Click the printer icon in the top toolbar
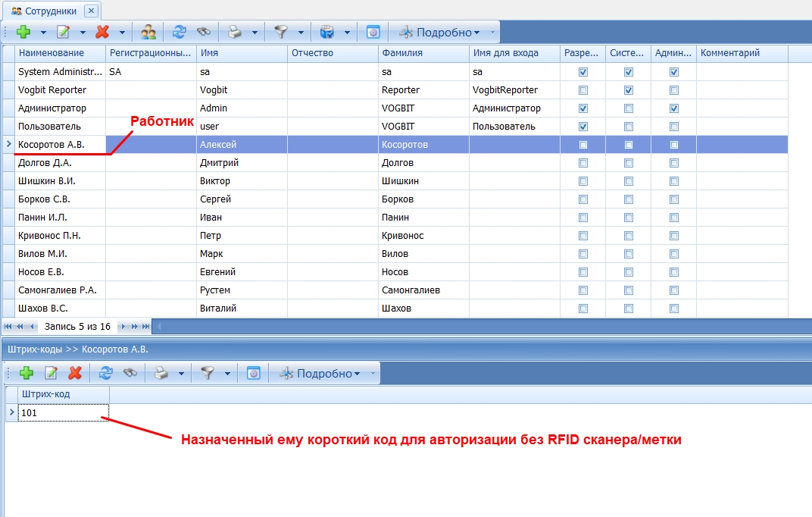The image size is (812, 517). tap(235, 32)
